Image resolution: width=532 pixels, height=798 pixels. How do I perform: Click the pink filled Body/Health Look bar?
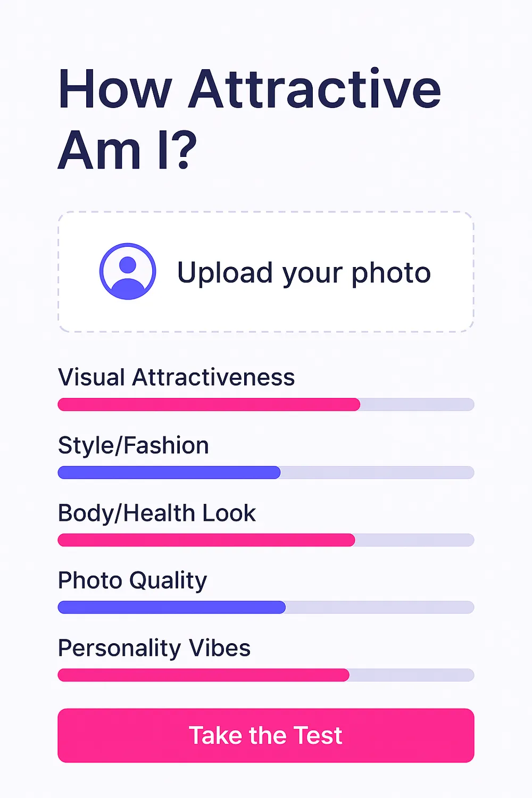[206, 540]
